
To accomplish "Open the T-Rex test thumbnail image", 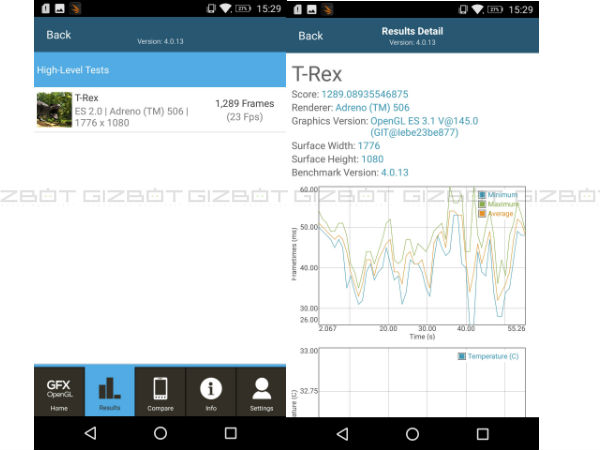I will (54, 110).
